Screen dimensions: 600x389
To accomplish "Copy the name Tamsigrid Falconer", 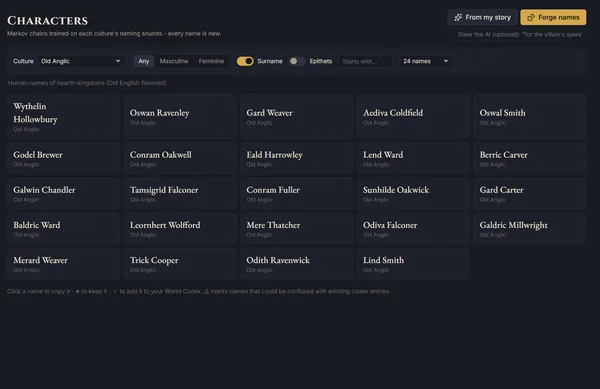I will pos(164,190).
